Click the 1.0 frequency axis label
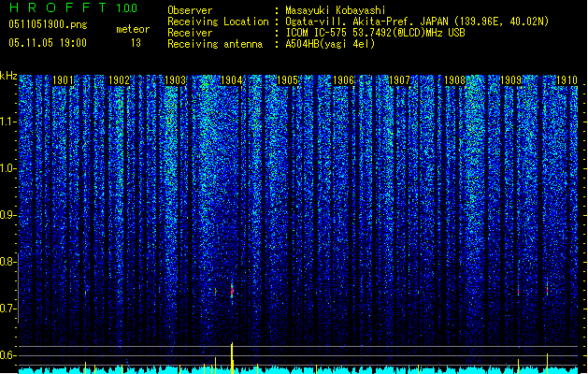 (x=8, y=168)
